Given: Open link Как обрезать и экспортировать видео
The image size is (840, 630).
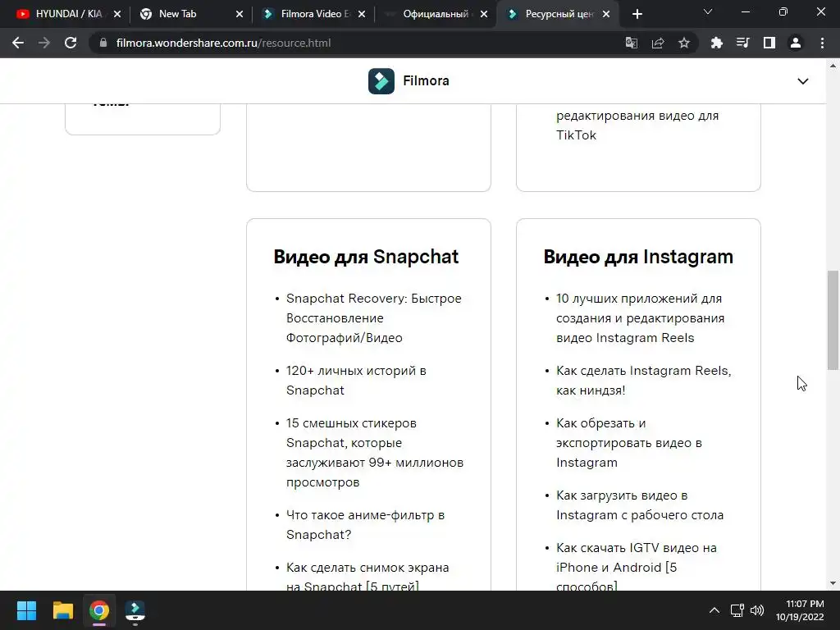Looking at the screenshot, I should tap(629, 443).
